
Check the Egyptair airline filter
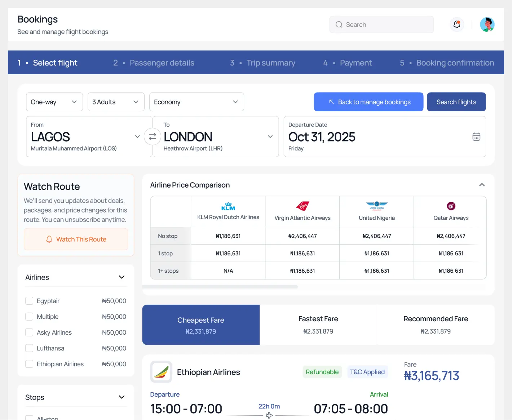point(29,301)
